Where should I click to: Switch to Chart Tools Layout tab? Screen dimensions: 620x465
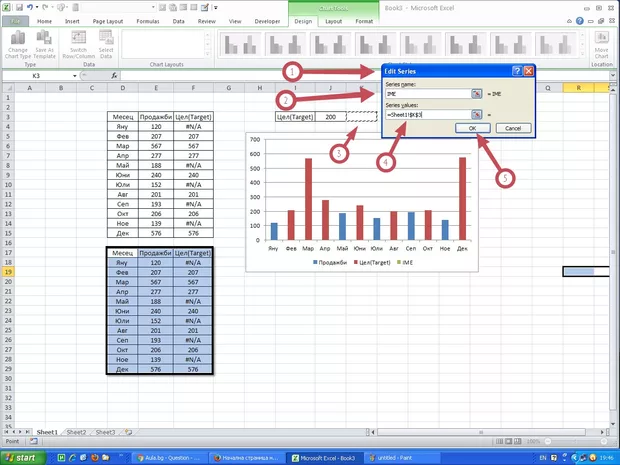[333, 21]
